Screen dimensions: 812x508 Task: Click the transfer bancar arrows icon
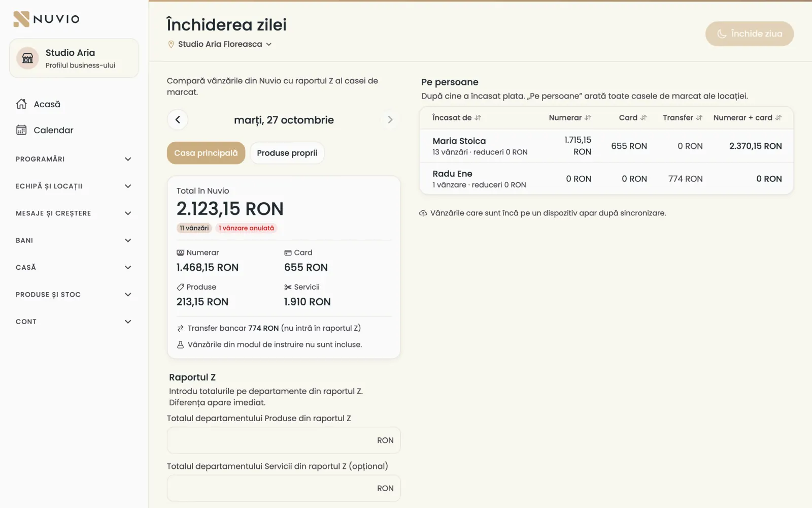(x=180, y=329)
